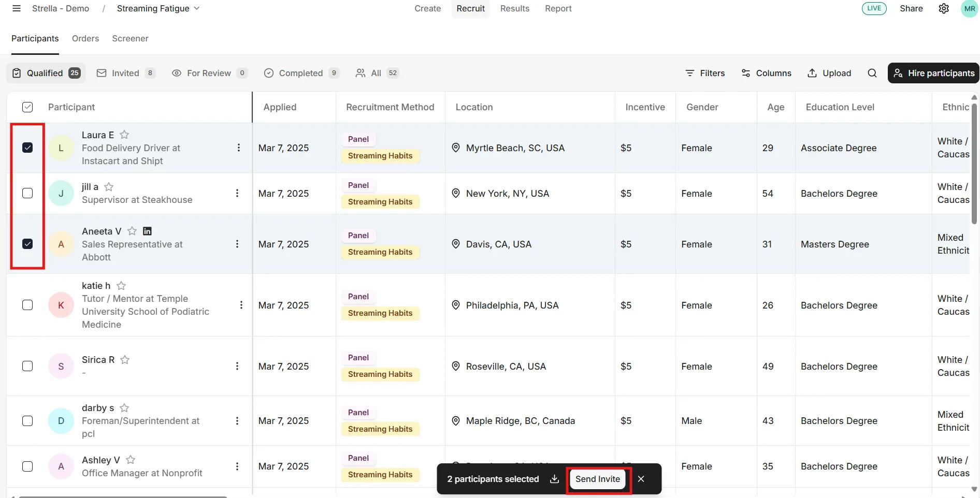
Task: Sort by the Age column header
Action: 776,107
